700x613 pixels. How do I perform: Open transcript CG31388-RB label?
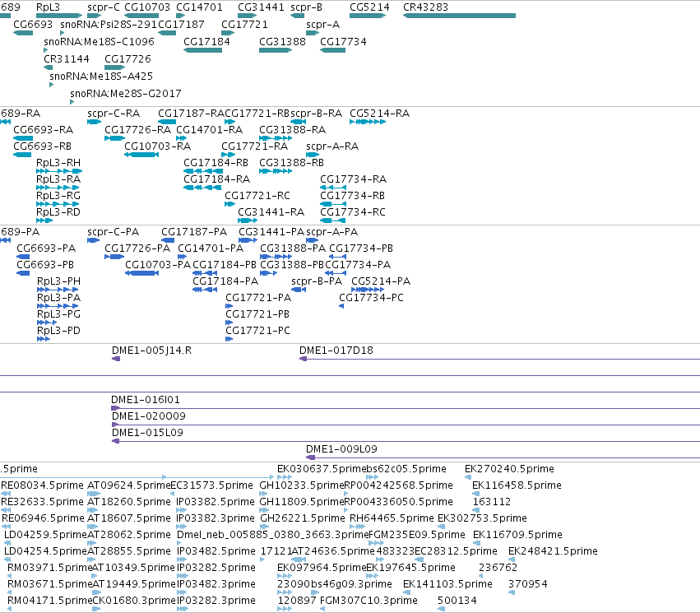291,163
